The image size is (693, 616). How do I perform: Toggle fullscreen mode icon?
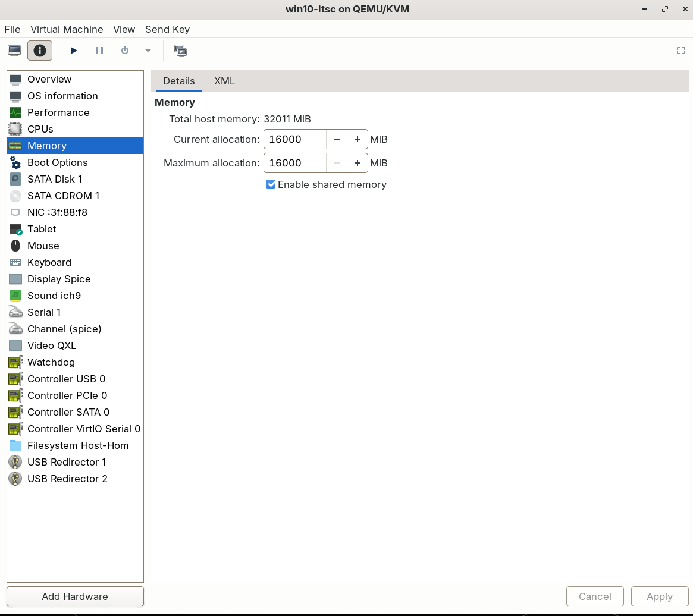[x=681, y=51]
